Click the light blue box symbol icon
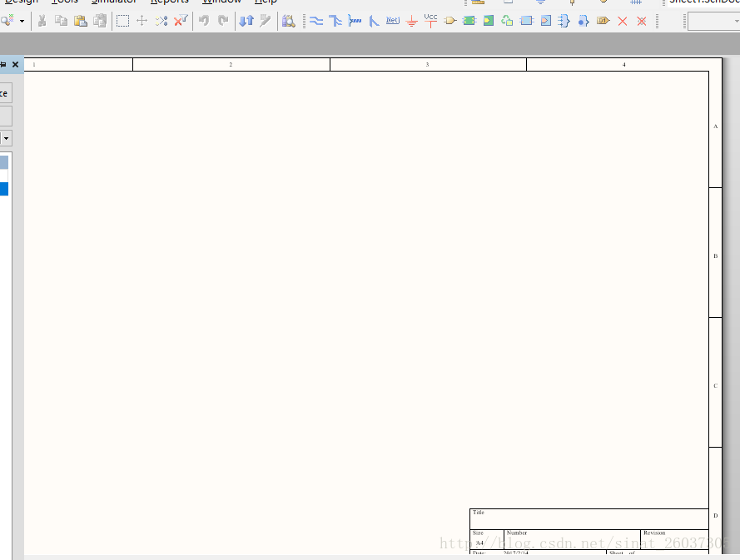 coord(527,21)
